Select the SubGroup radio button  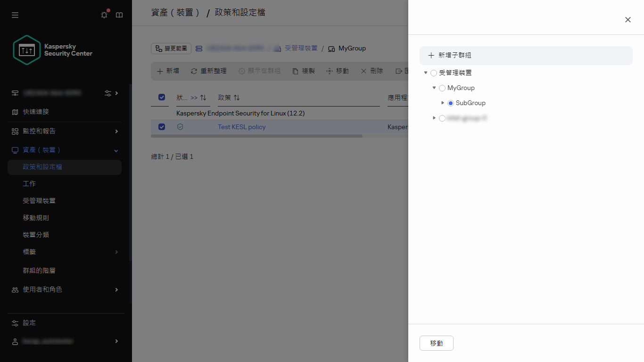pos(450,103)
